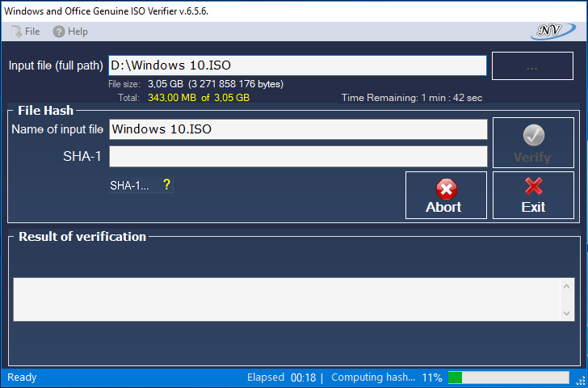The width and height of the screenshot is (588, 388).
Task: Exit the ISO Verifier application
Action: click(533, 195)
